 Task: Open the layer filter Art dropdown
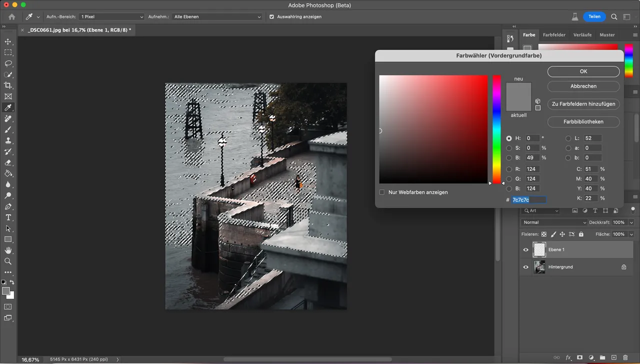pos(541,211)
